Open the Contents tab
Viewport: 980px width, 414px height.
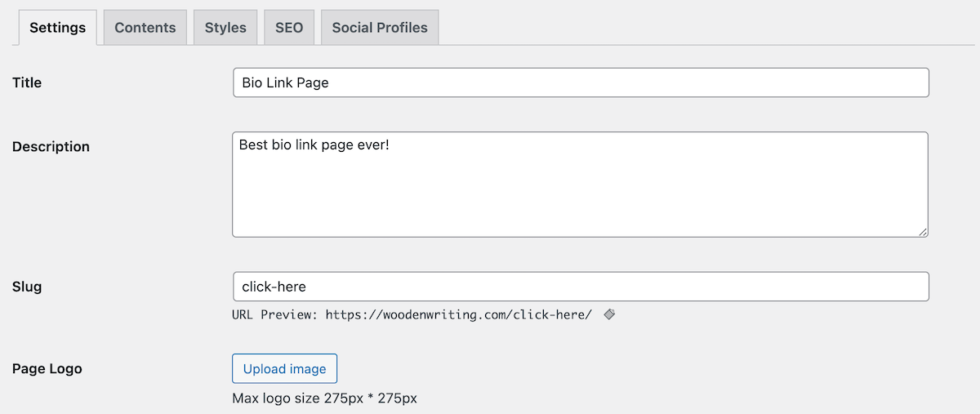pyautogui.click(x=145, y=28)
